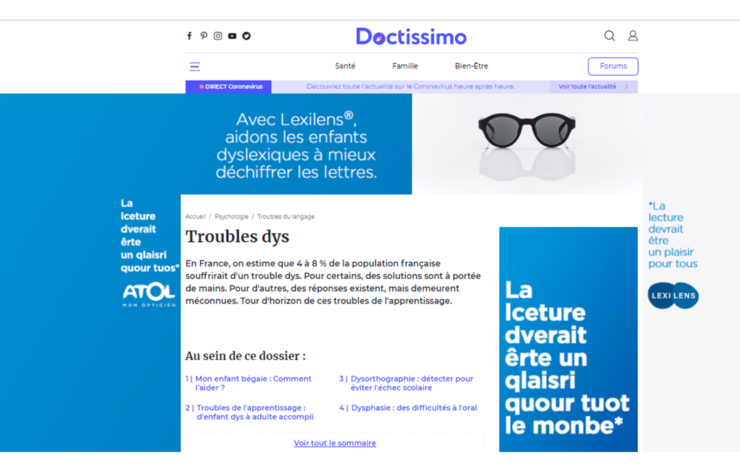Image resolution: width=740 pixels, height=470 pixels.
Task: Click the DIRECT Coronavirus badge
Action: (228, 87)
